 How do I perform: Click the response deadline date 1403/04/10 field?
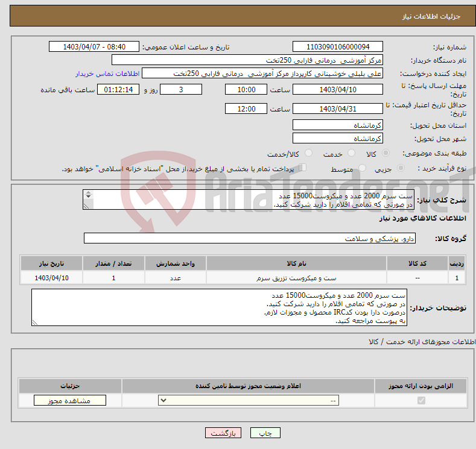[338, 89]
